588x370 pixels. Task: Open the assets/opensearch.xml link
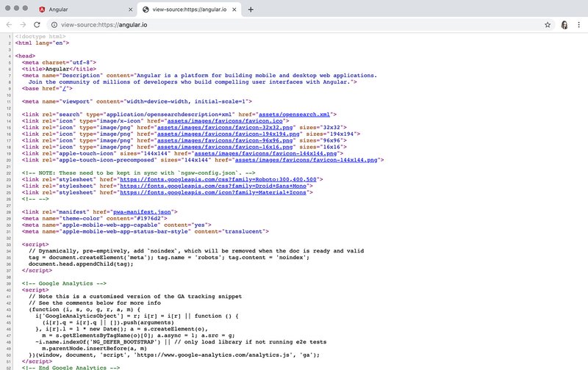tap(295, 115)
